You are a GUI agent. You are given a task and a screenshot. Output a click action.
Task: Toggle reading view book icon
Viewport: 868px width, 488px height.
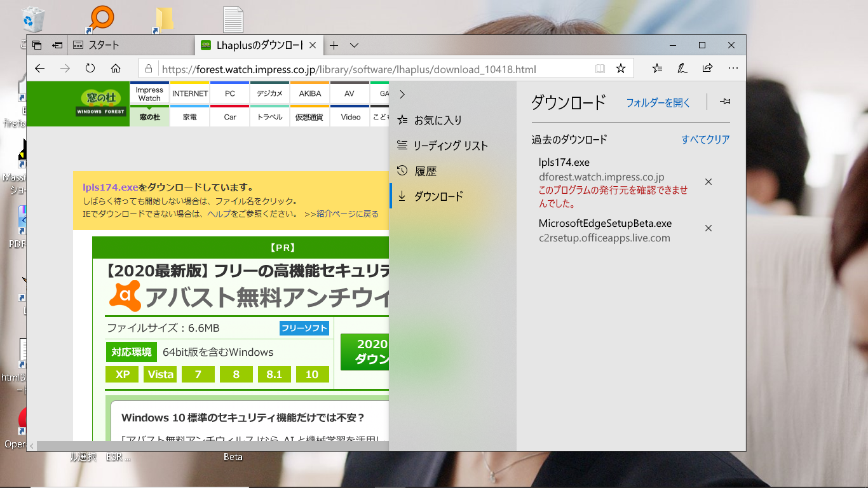(x=600, y=69)
